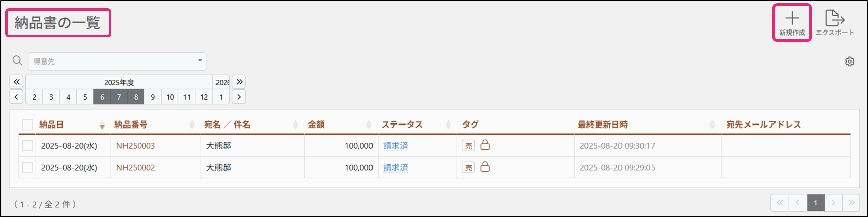This screenshot has height=217, width=868.
Task: Open the settings gear icon
Action: point(850,61)
